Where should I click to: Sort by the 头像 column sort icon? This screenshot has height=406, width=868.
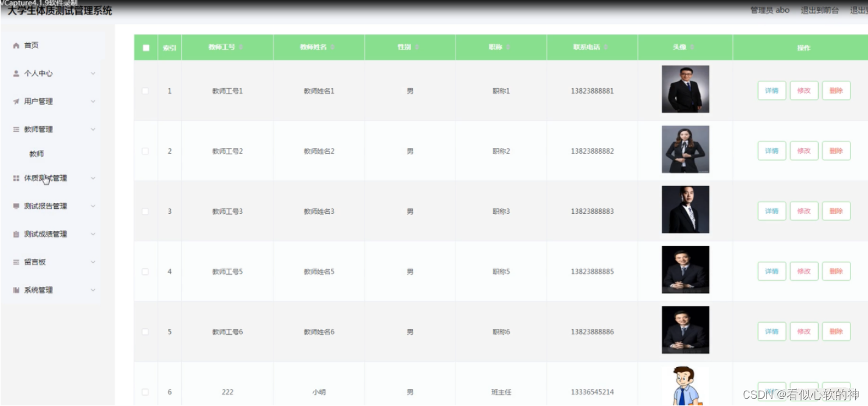[x=692, y=47]
